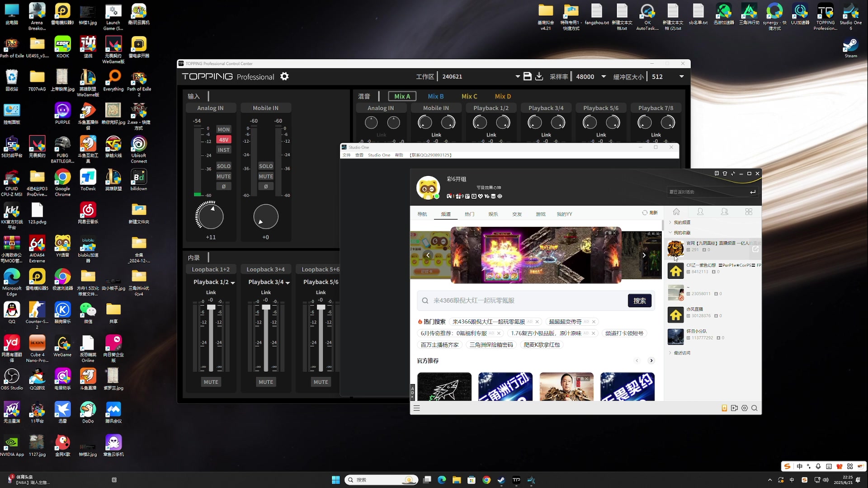Click Link under Mobile IN in mixer
The width and height of the screenshot is (868, 488).
click(436, 135)
